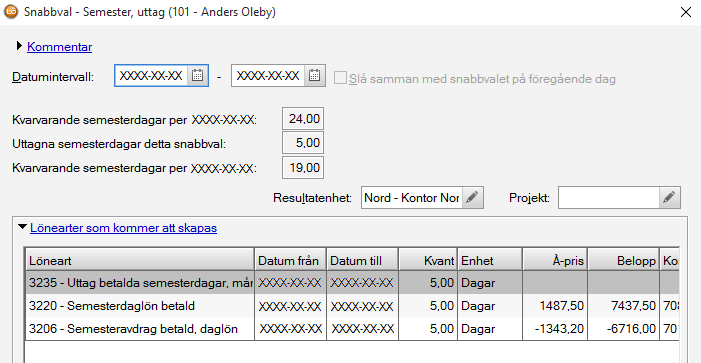Screen dimensions: 701x363
Task: Sort by Datum till column header
Action: click(x=363, y=260)
